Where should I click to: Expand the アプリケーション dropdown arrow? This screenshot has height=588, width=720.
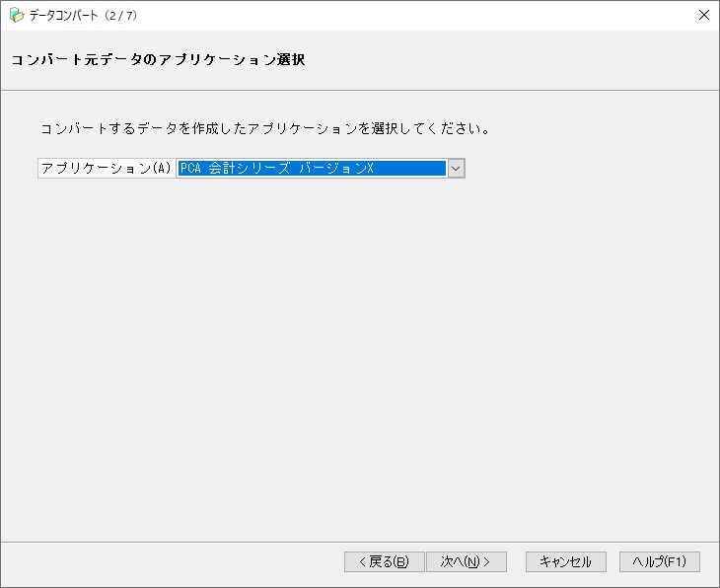[x=456, y=169]
